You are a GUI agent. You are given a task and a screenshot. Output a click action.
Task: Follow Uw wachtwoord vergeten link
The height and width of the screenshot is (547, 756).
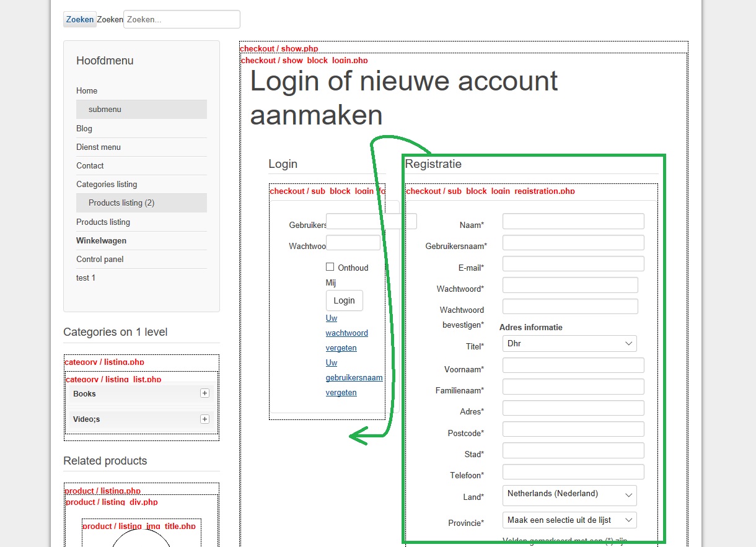[x=347, y=333]
